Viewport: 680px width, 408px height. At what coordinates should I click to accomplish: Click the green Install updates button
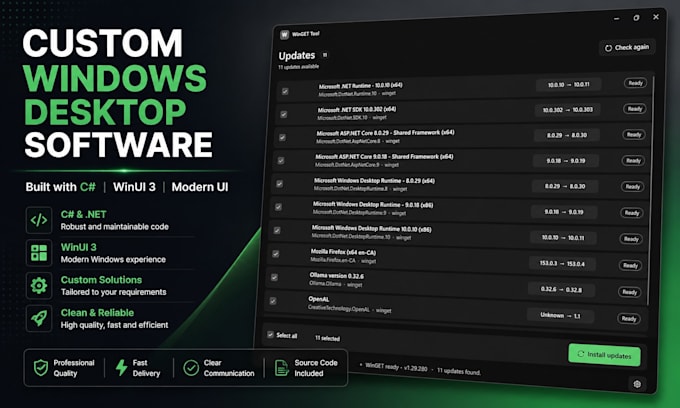coord(605,355)
